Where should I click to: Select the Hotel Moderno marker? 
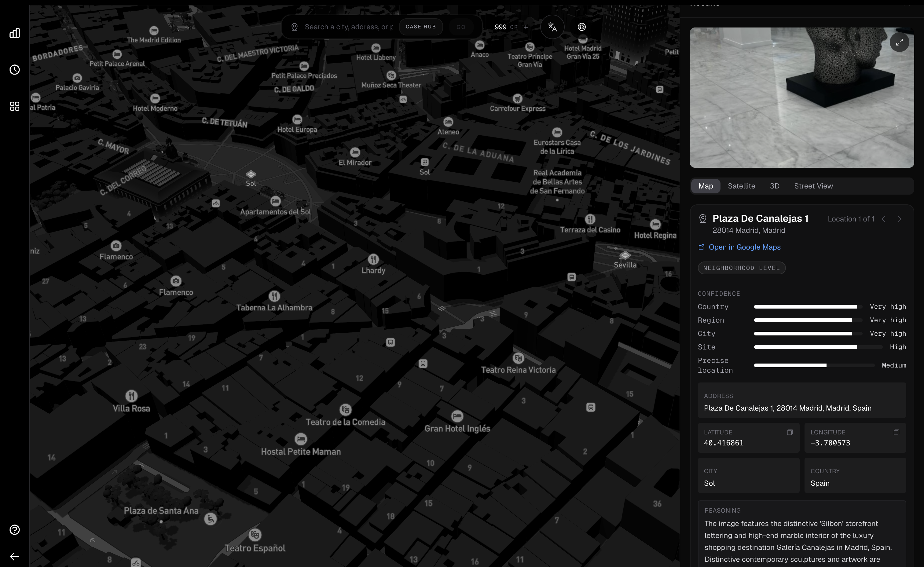pyautogui.click(x=155, y=99)
